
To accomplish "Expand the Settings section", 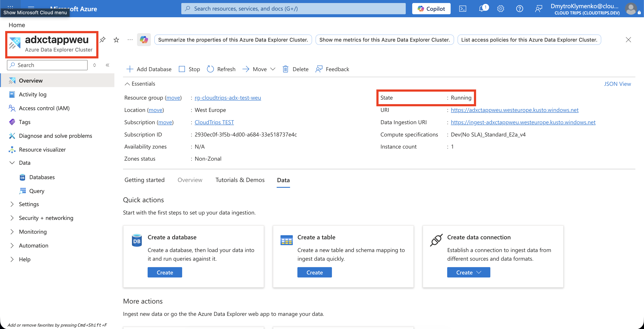I will point(12,204).
